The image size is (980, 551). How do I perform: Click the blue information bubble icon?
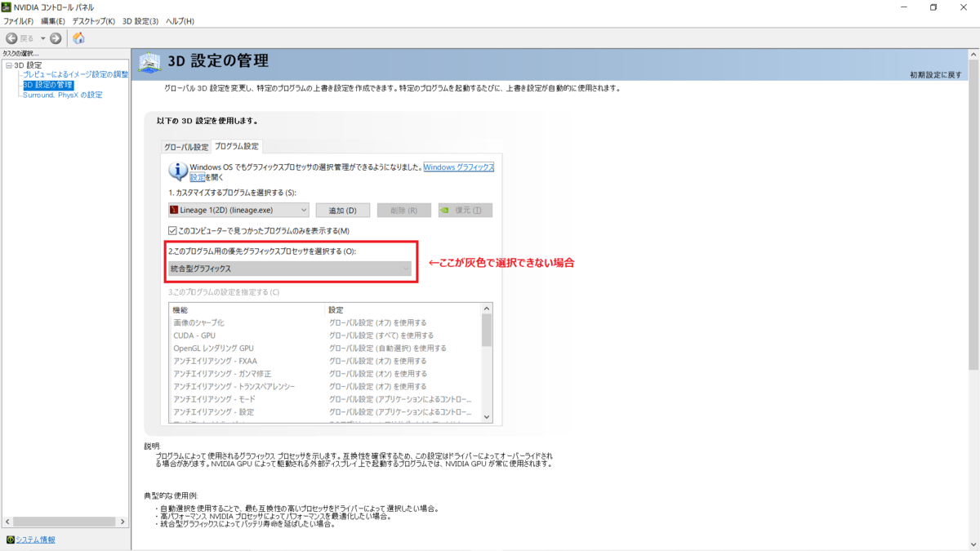[x=178, y=171]
